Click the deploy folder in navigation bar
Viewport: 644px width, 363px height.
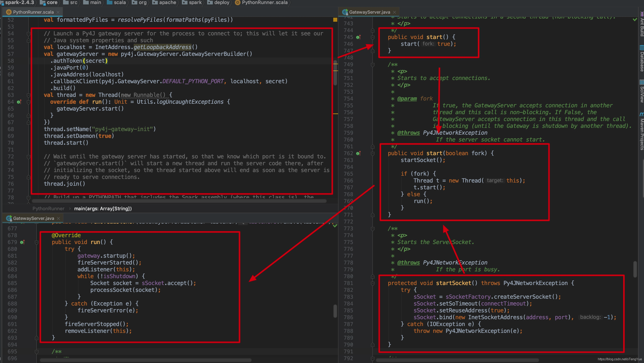(x=218, y=2)
